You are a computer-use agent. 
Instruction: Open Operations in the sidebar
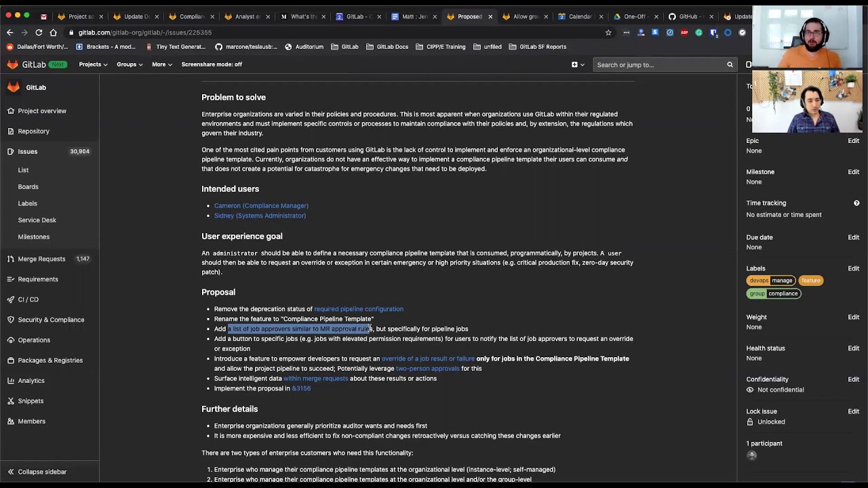click(34, 340)
